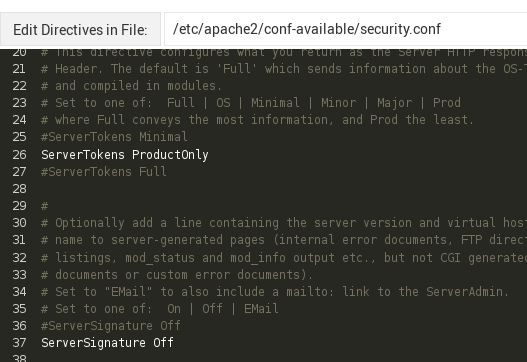Click the commented #ServerTokens Full line
The image size is (527, 362).
(104, 172)
